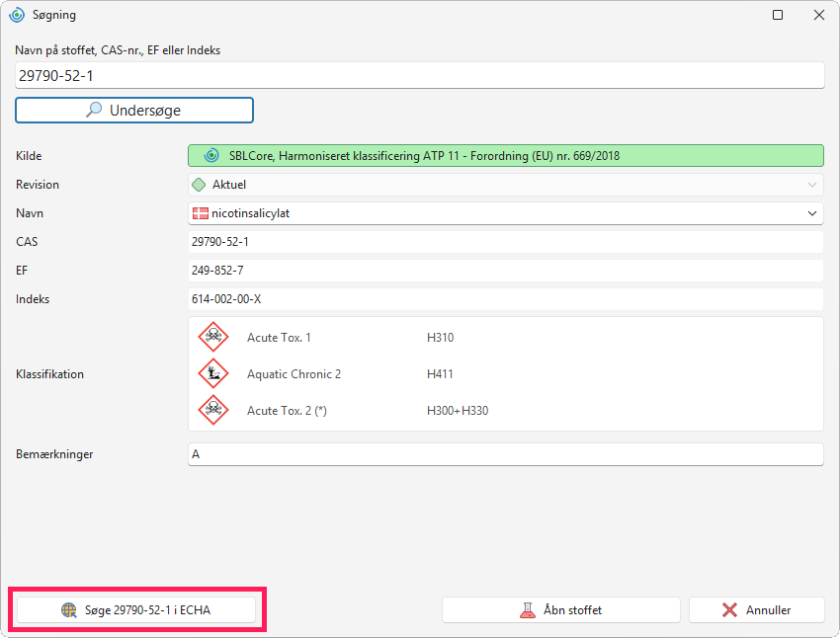Click the CAS field value 29790-52-1

tap(506, 242)
